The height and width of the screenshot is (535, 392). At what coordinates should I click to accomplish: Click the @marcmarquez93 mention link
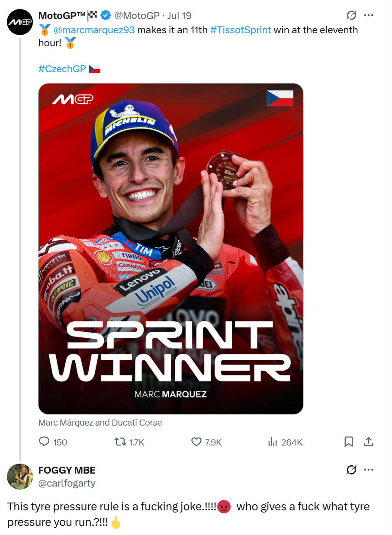[x=94, y=30]
